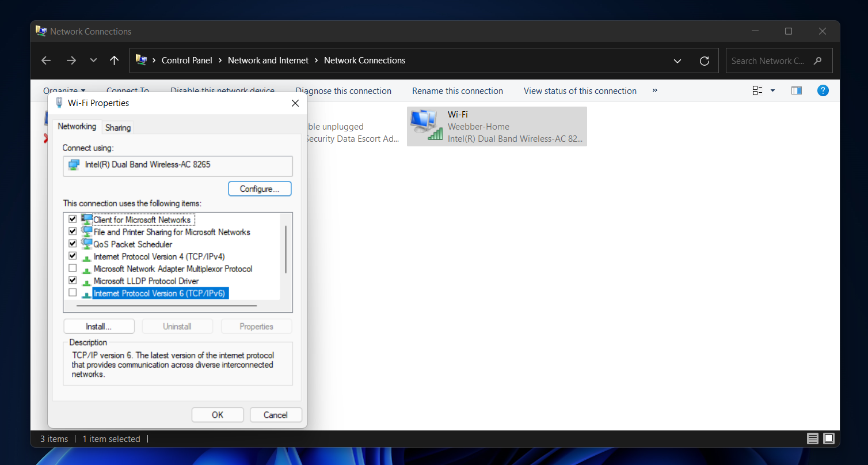The image size is (868, 465).
Task: Click the Search Network Connections field
Action: (779, 61)
